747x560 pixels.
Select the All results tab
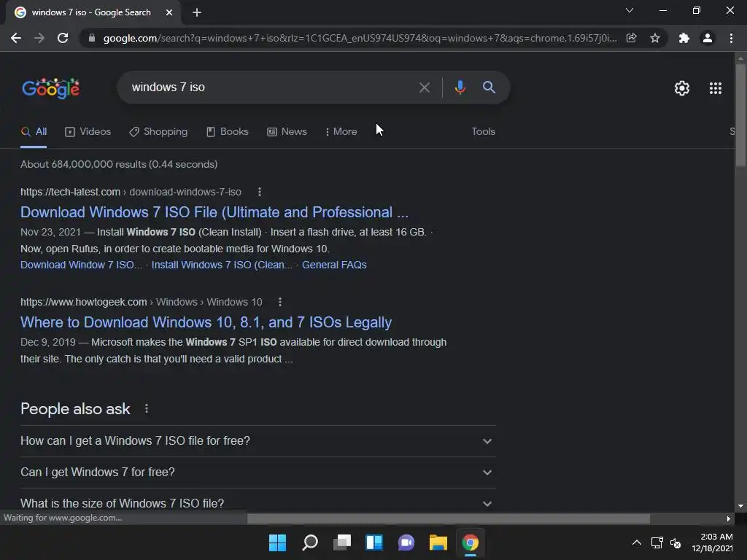point(34,132)
